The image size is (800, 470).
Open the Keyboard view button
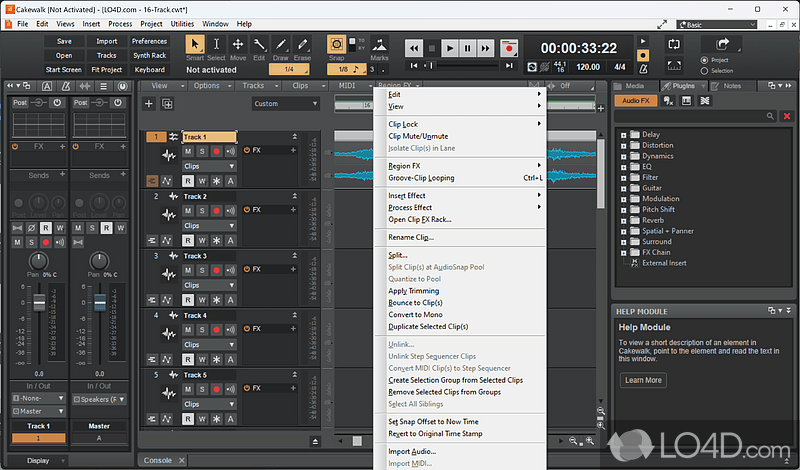(x=149, y=69)
